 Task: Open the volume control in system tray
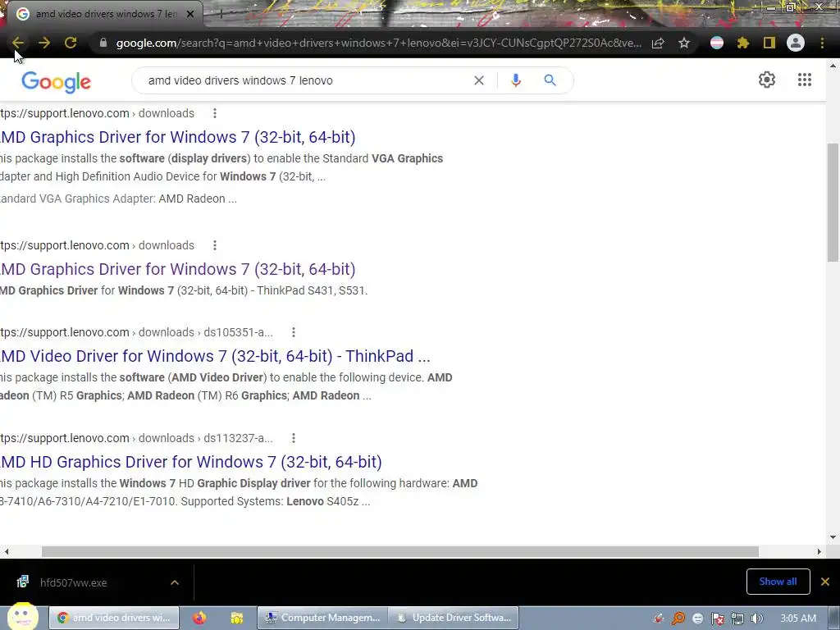pos(757,619)
